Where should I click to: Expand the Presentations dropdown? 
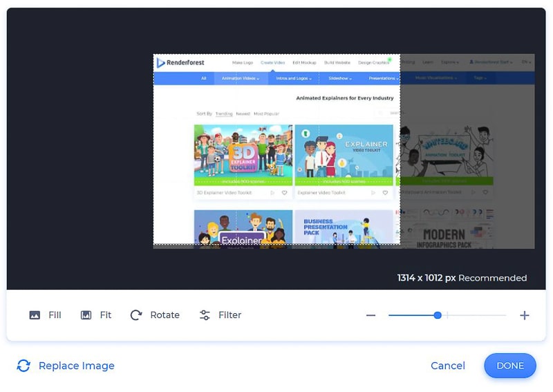[384, 78]
